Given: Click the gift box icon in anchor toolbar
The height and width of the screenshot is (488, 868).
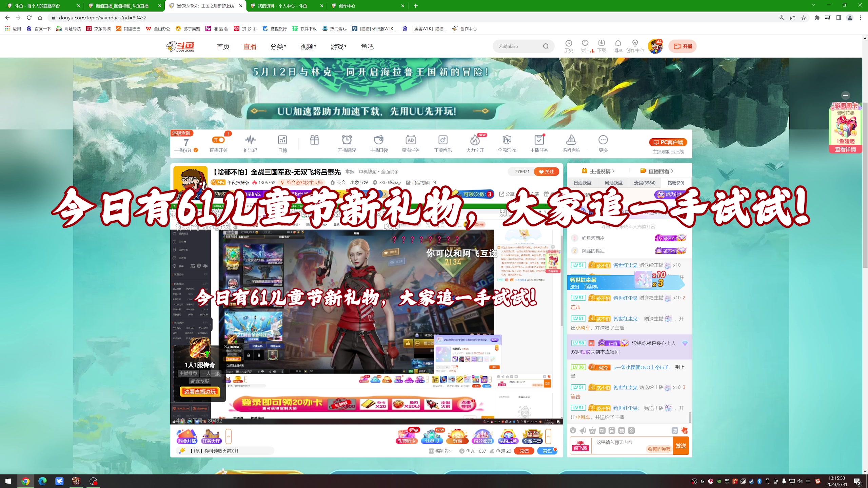Looking at the screenshot, I should coord(314,140).
